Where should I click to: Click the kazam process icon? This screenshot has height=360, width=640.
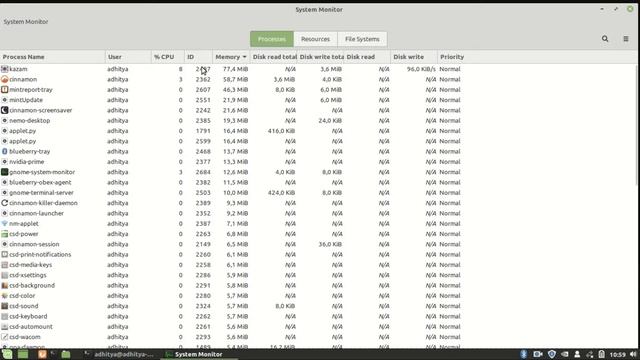pos(4,69)
